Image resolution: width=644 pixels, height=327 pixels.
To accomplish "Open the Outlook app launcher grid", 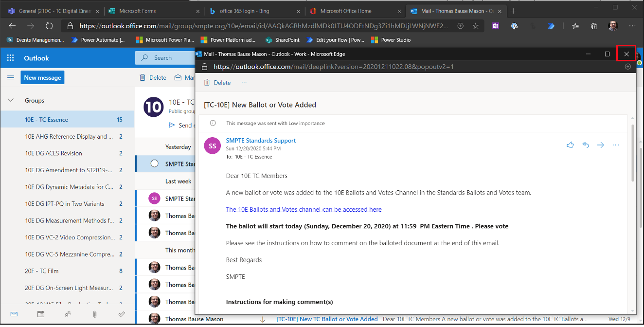I will 10,57.
